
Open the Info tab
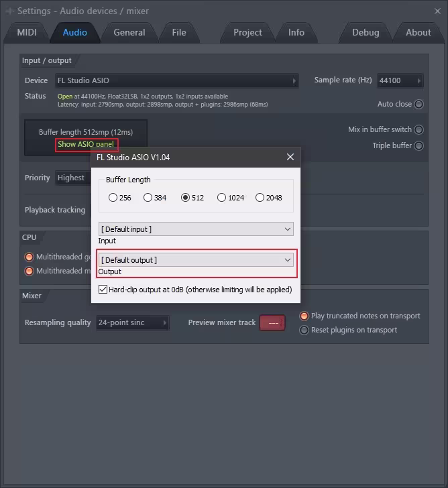[296, 32]
